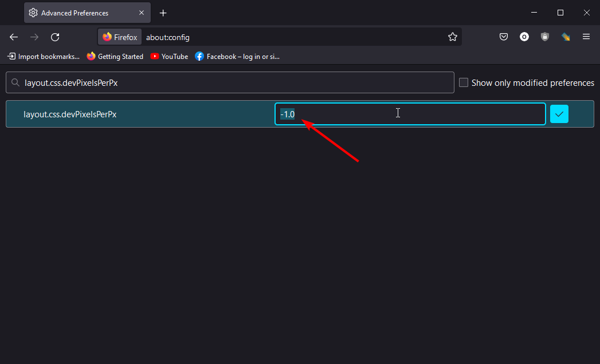
Task: Reload the current page
Action: [55, 37]
